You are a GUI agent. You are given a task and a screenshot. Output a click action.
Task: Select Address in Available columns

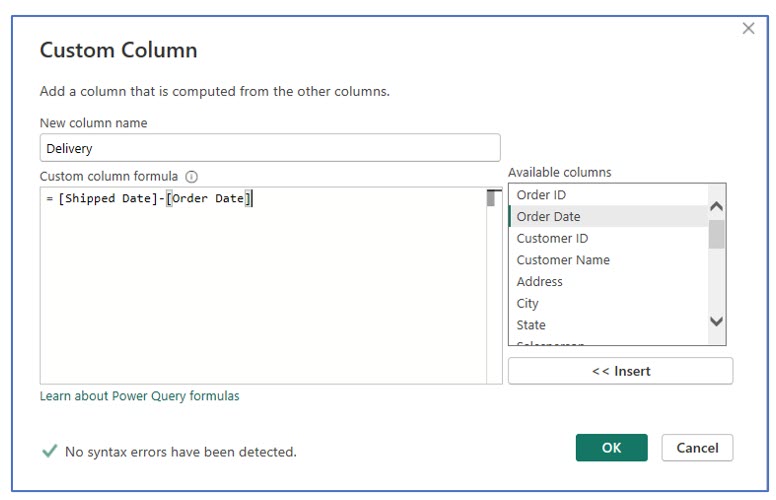click(608, 282)
